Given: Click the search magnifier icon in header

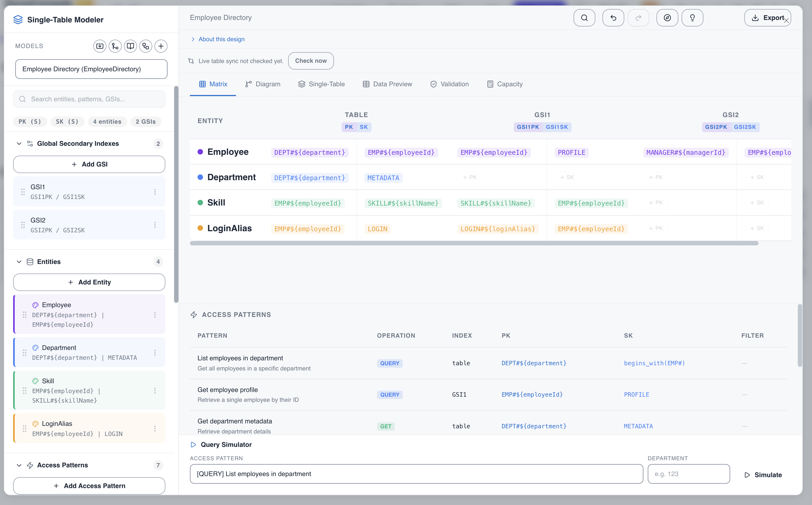Looking at the screenshot, I should point(584,18).
